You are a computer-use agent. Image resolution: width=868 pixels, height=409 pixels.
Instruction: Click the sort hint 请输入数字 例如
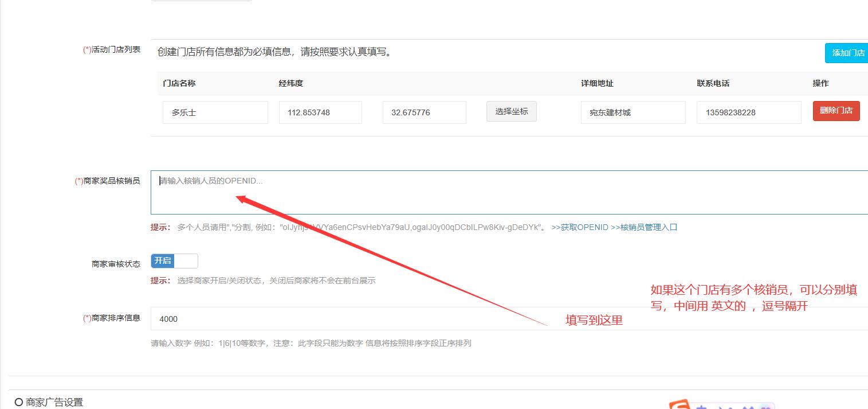(x=311, y=343)
